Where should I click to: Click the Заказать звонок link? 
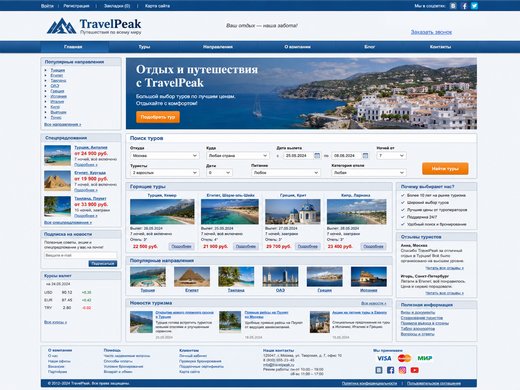pos(431,32)
